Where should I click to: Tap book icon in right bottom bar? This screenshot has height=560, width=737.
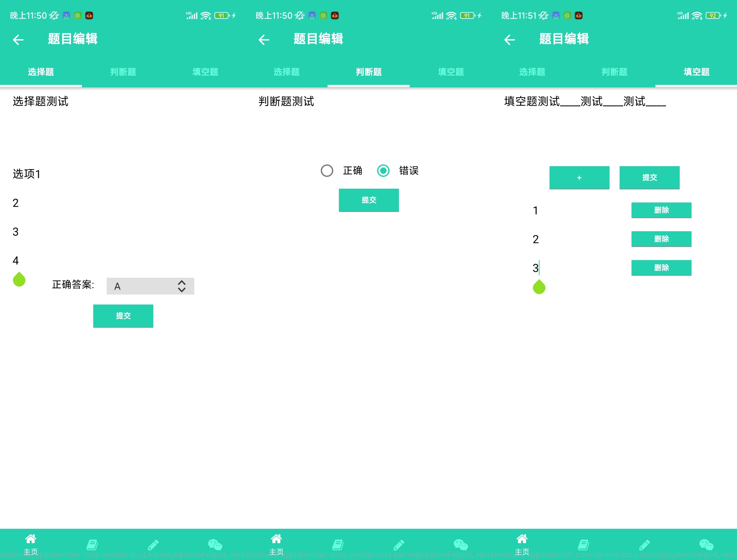tap(583, 545)
